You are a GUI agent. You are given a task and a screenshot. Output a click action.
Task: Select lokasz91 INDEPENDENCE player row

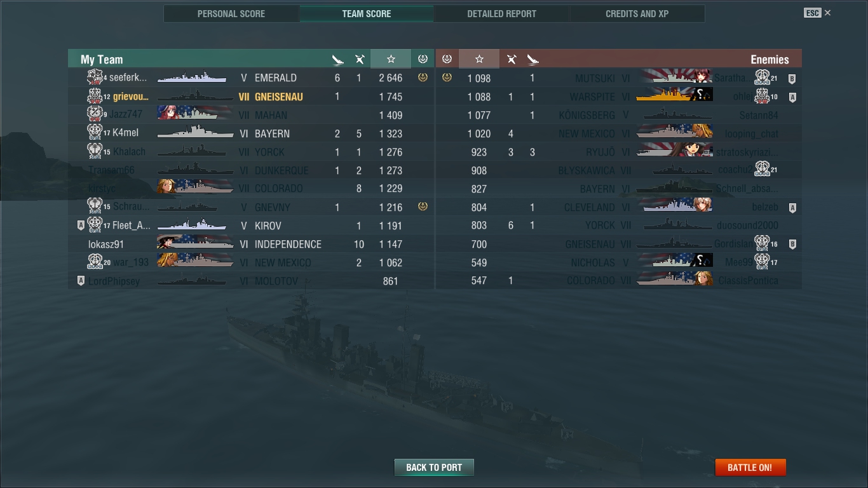click(251, 244)
